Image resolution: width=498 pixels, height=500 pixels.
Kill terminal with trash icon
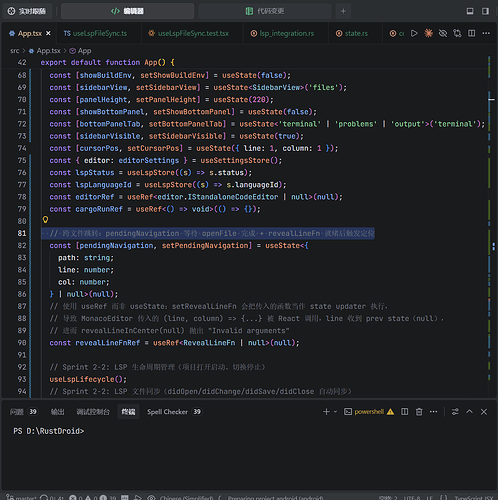pyautogui.click(x=419, y=412)
